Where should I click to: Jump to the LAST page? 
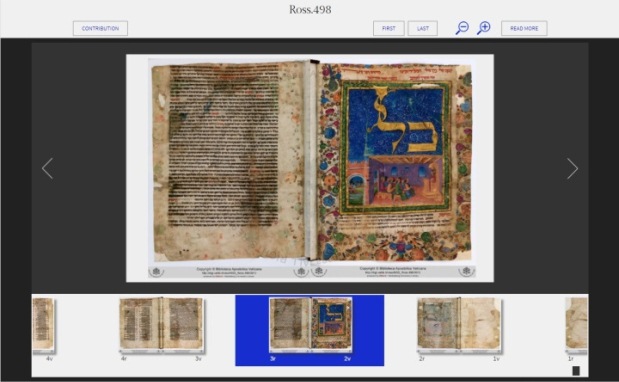pos(423,28)
